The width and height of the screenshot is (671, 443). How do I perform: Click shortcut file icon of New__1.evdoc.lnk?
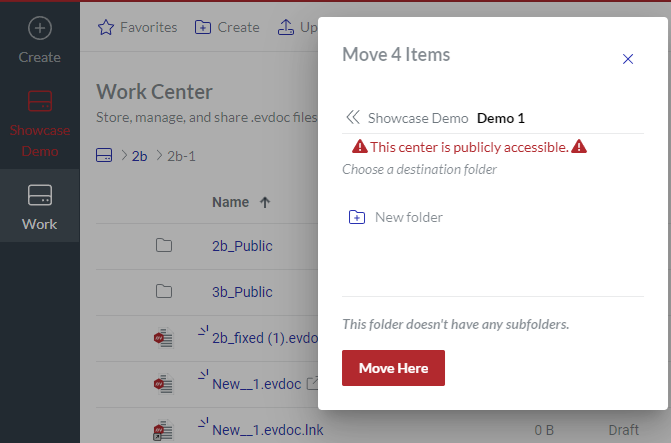163,430
